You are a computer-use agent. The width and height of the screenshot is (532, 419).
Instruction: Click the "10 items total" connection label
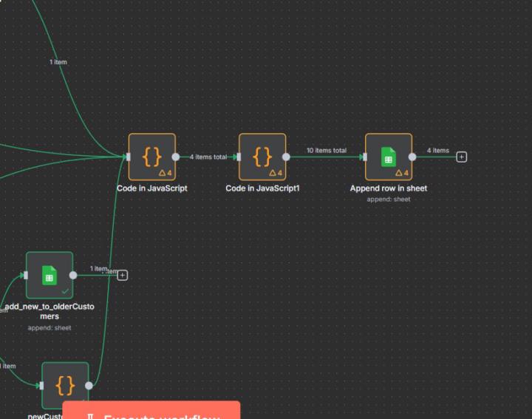(x=326, y=151)
